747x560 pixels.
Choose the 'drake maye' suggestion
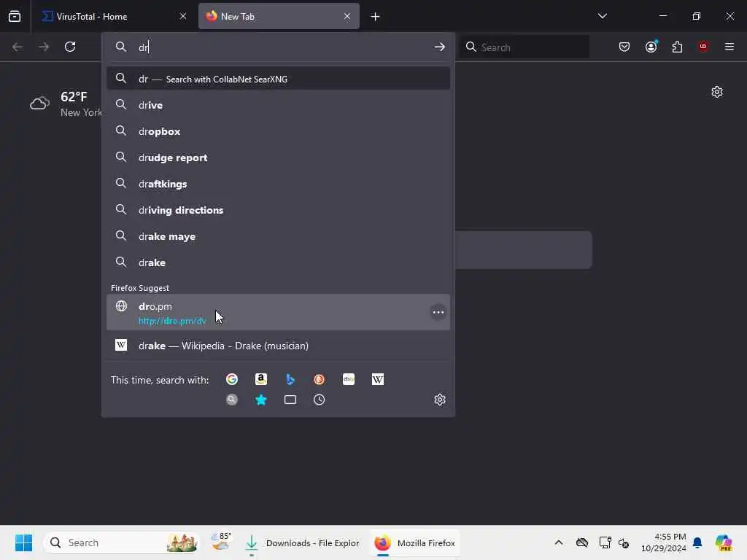(278, 236)
